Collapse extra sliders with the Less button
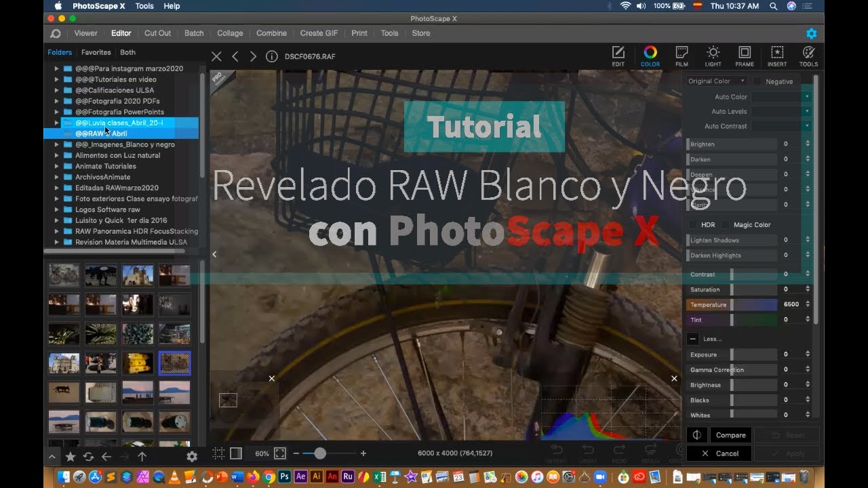Image resolution: width=868 pixels, height=488 pixels. click(693, 339)
